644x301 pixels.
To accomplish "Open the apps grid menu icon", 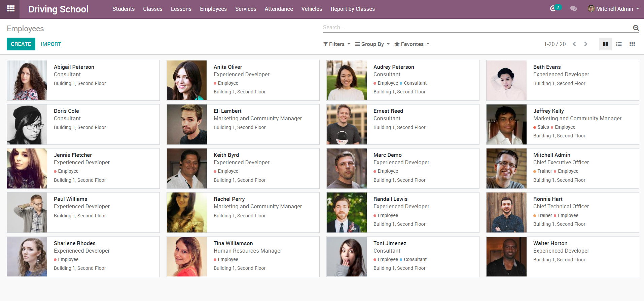I will pos(10,9).
